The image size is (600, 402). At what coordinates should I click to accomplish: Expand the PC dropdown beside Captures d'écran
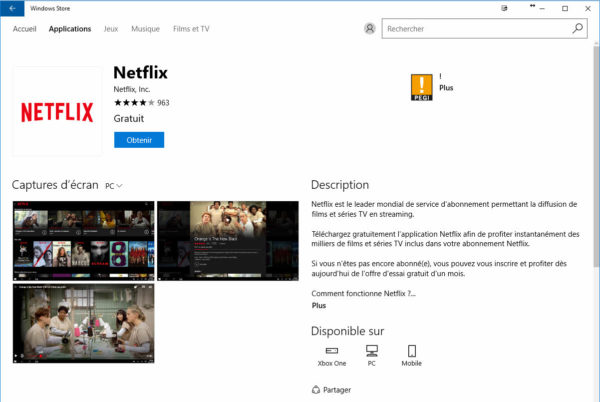tap(114, 186)
